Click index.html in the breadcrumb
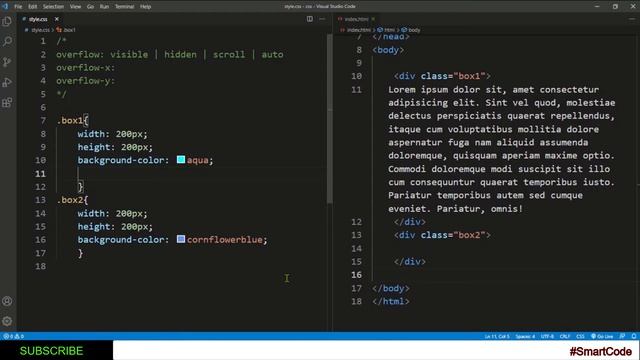 pyautogui.click(x=358, y=30)
